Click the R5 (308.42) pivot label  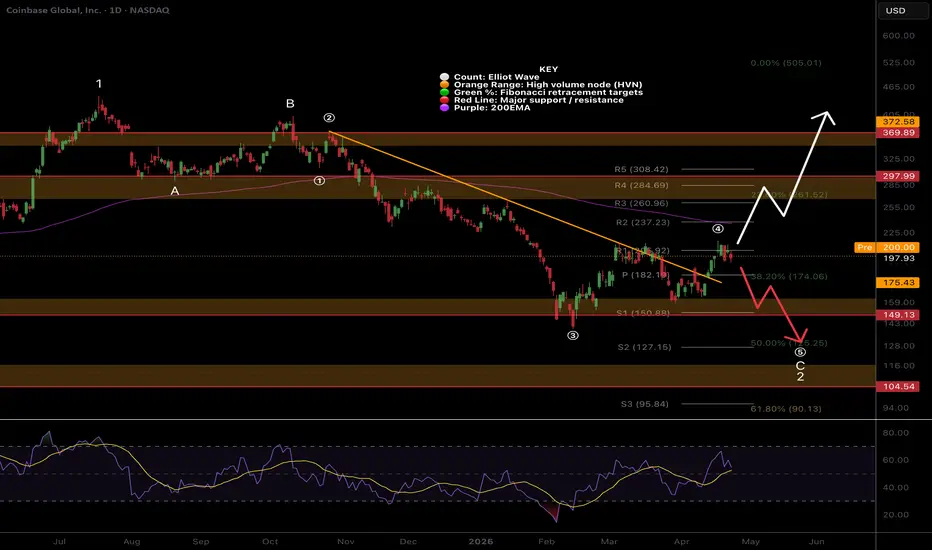point(641,169)
